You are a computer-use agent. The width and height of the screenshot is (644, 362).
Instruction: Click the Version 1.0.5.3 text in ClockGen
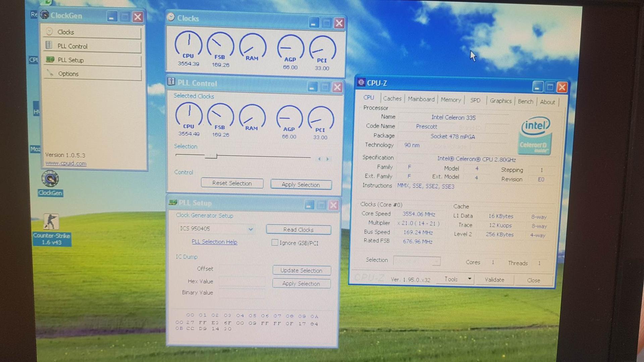tap(65, 155)
